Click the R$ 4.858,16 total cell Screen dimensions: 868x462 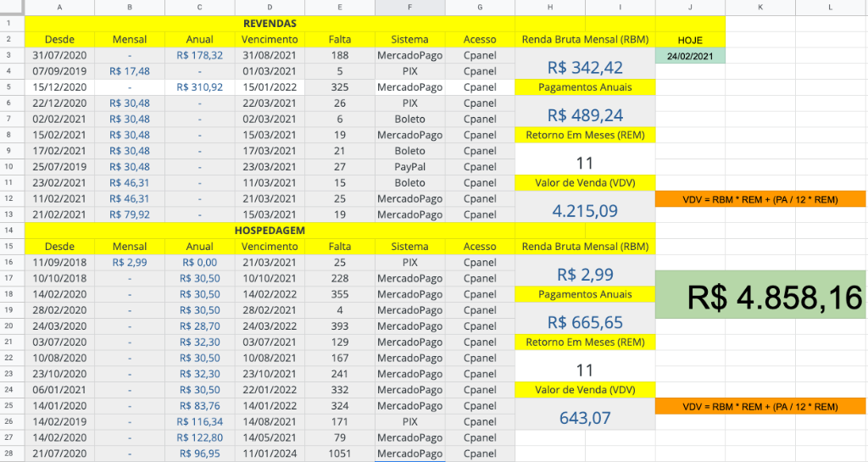pyautogui.click(x=761, y=294)
